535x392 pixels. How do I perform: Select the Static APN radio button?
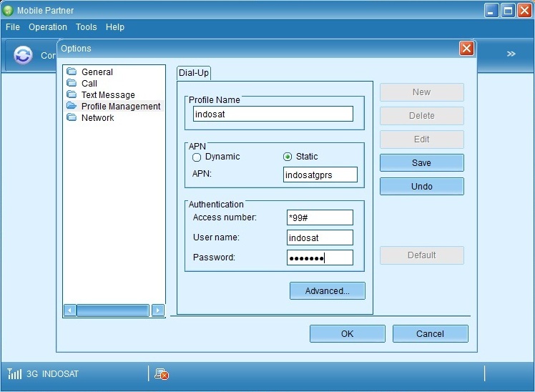(x=288, y=157)
